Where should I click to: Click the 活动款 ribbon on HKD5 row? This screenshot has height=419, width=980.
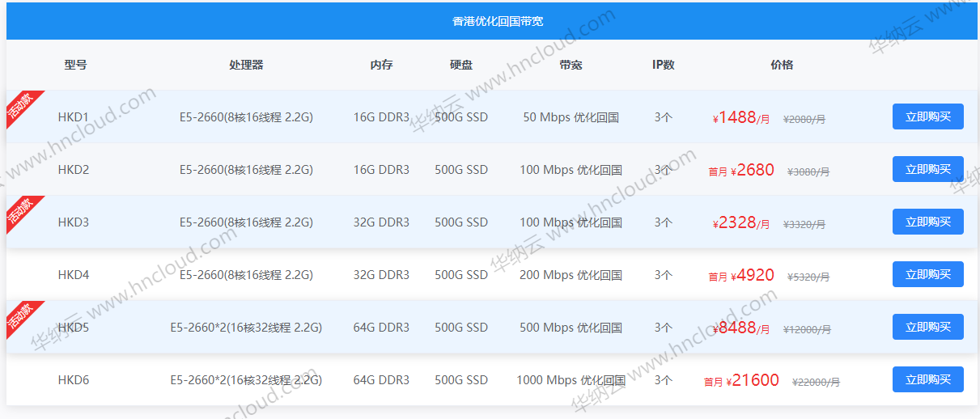pos(22,317)
